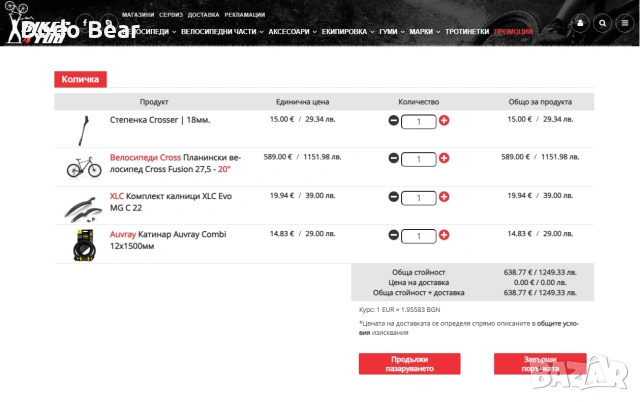Open the общите условия link
The image size is (640, 402).
[469, 328]
